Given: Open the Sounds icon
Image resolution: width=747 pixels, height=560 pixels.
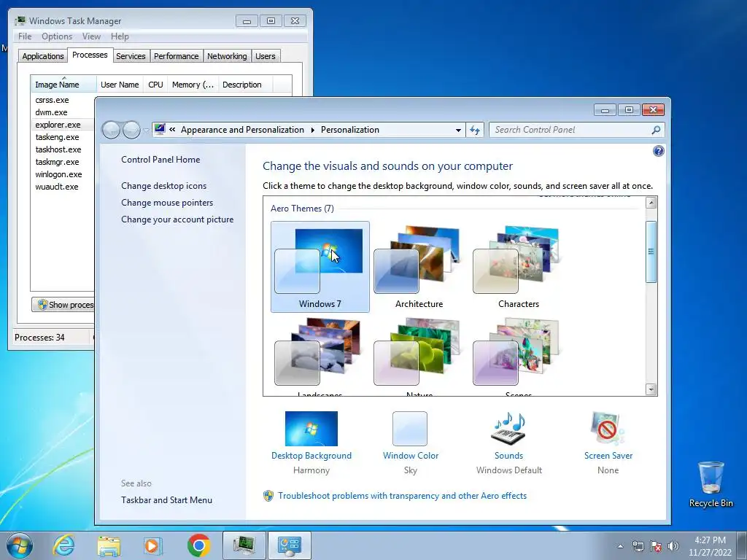Looking at the screenshot, I should pyautogui.click(x=508, y=429).
